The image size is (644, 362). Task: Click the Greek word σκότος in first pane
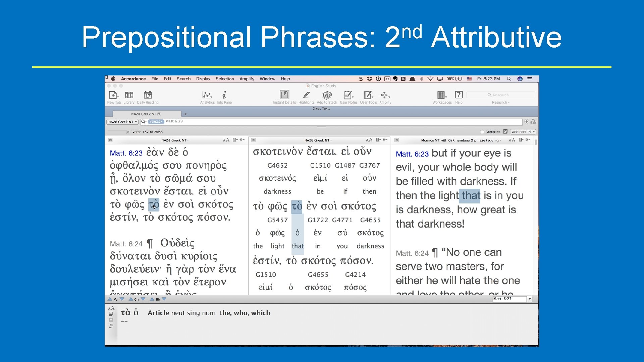tap(215, 204)
